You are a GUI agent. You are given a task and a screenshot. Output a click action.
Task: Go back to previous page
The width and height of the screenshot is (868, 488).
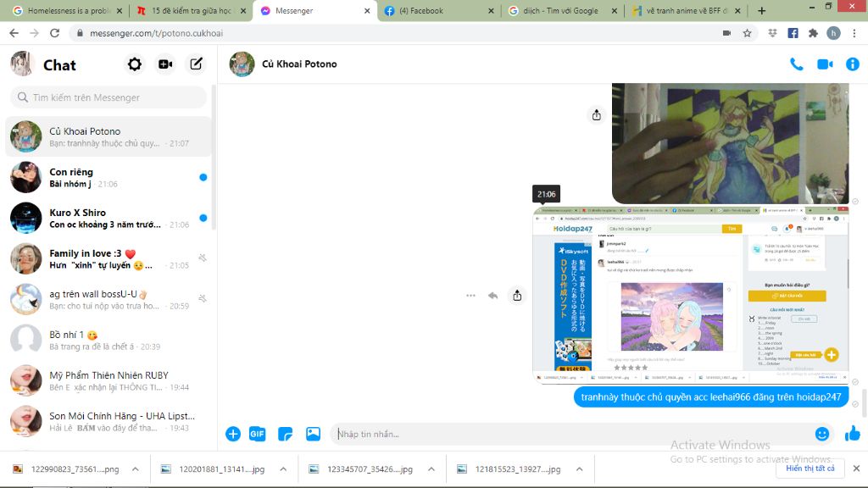tap(14, 33)
